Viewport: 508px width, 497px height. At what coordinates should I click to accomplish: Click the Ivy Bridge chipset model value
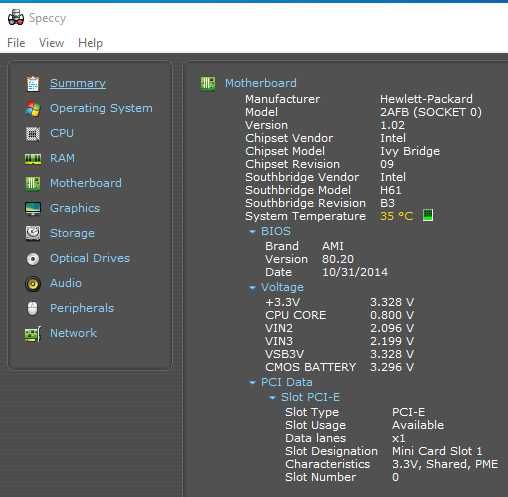click(410, 151)
